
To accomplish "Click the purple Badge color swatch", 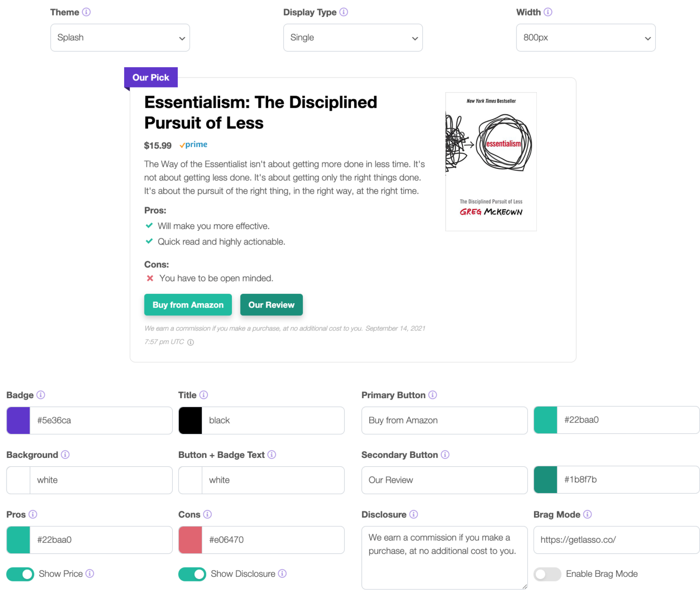I will [x=18, y=420].
